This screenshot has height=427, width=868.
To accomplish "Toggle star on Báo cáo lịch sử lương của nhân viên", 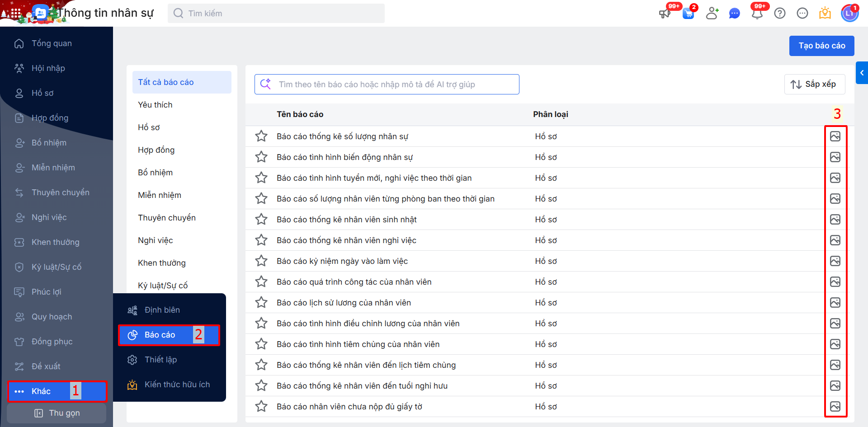I will click(x=261, y=303).
